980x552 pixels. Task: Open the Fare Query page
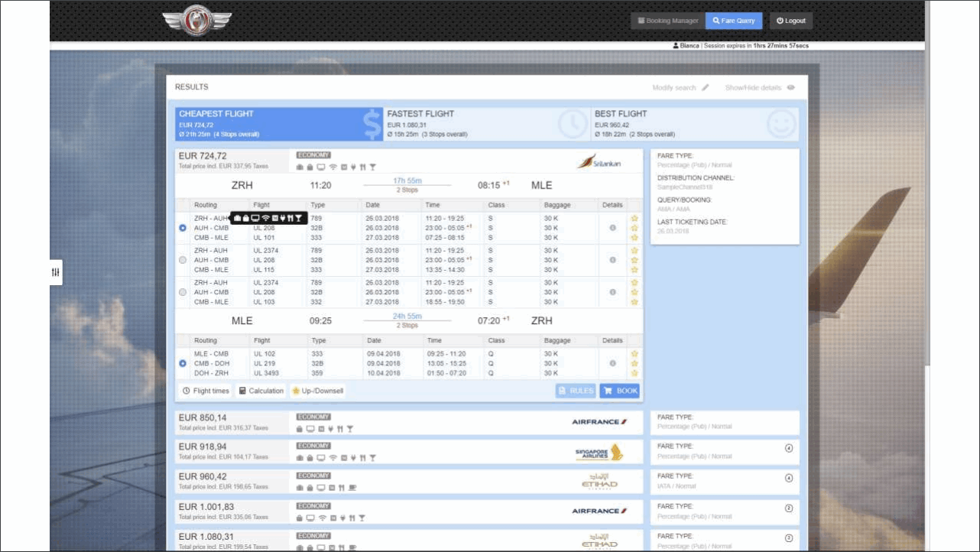(733, 21)
